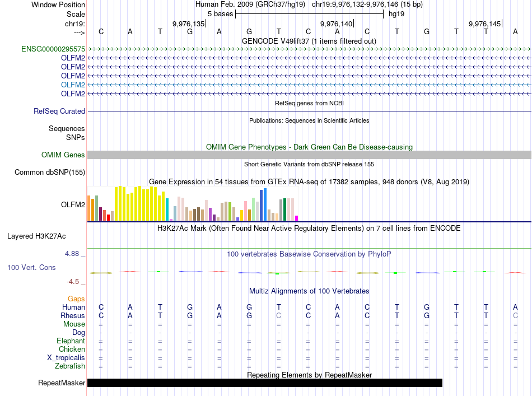Click the "chr19:" ruler label
The image size is (532, 396).
click(x=75, y=24)
